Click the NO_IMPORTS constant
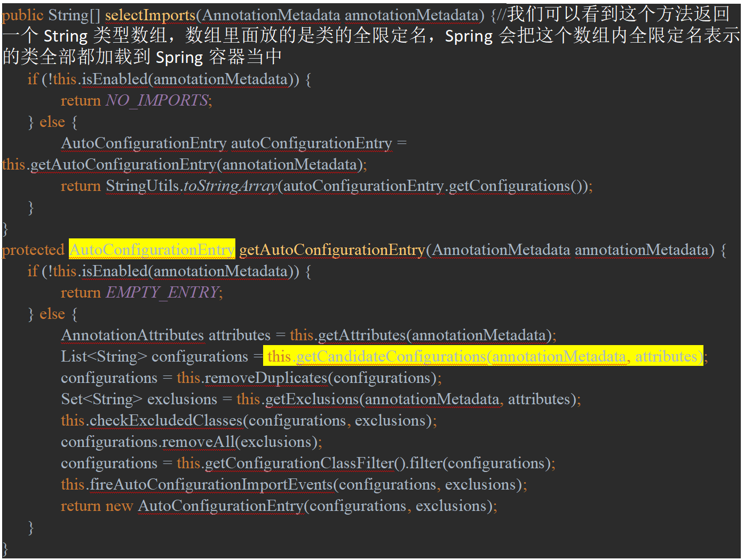 tap(157, 100)
